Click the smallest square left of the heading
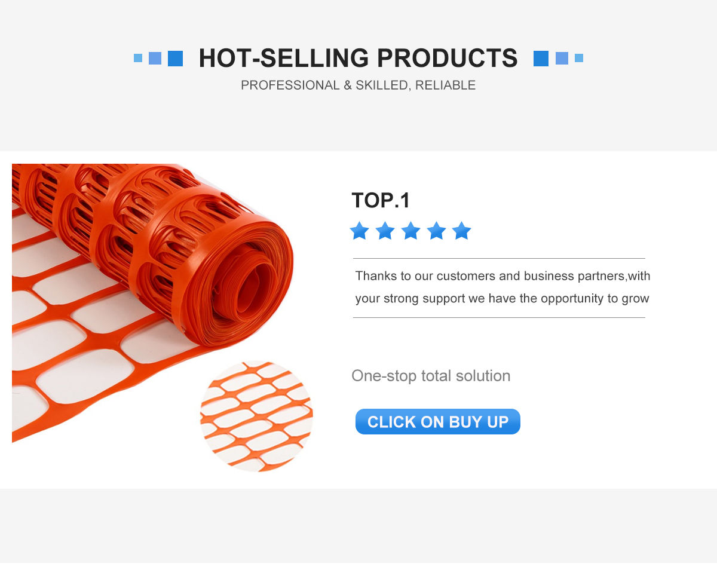 coord(138,58)
